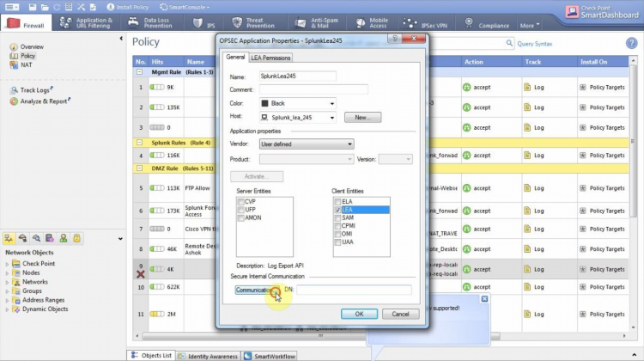Viewport: 644px width, 361px height.
Task: Click the Name field SplunkLea245
Action: (298, 76)
